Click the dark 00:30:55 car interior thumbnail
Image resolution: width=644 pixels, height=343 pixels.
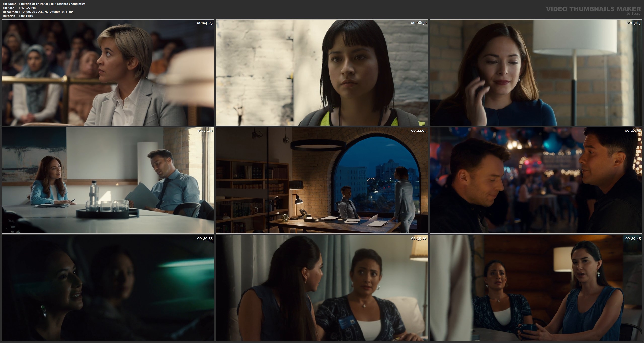[x=108, y=288]
